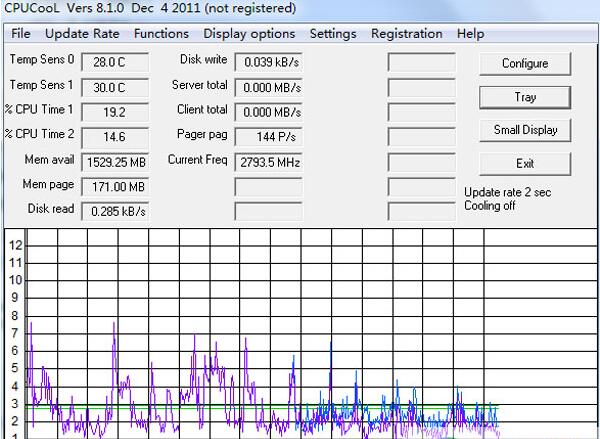Click the Disk write label

[x=204, y=59]
